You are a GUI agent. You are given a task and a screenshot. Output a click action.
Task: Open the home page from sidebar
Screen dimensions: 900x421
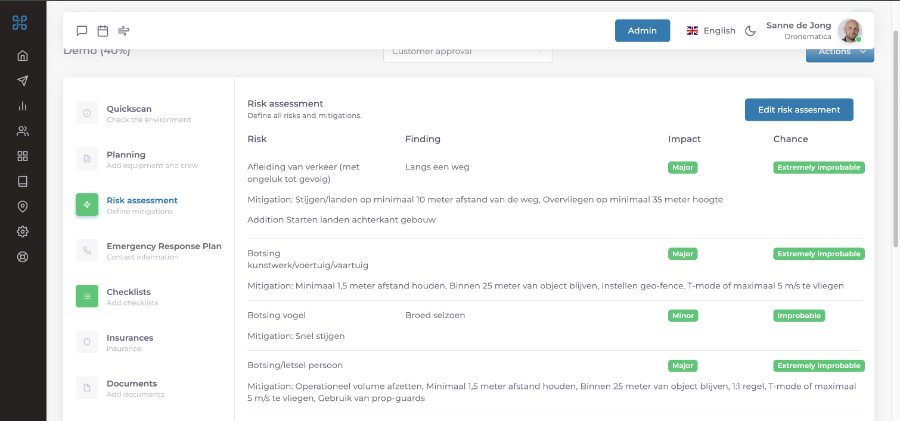(23, 56)
